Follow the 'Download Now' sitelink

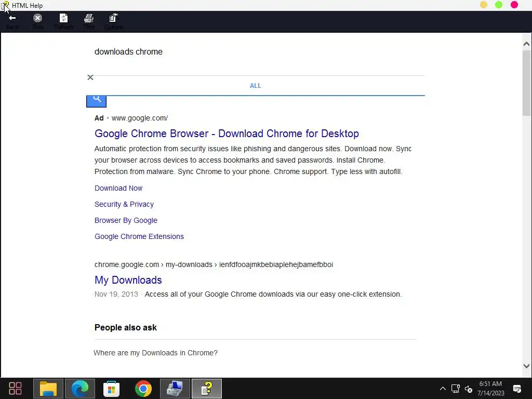[118, 188]
